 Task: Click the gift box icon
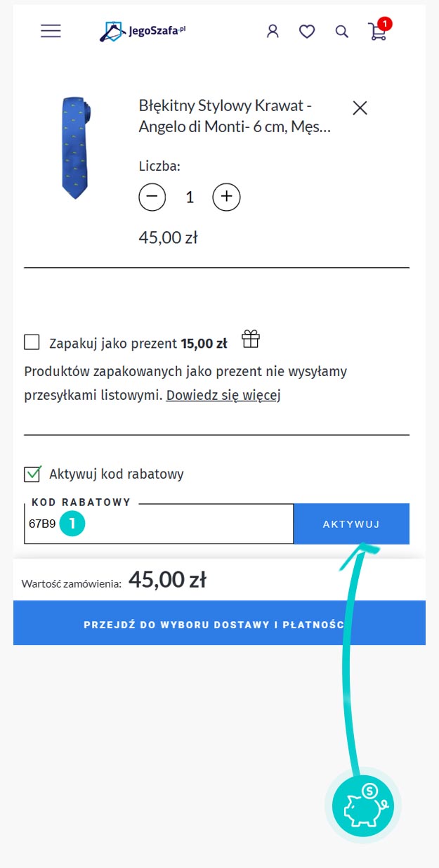pos(251,339)
